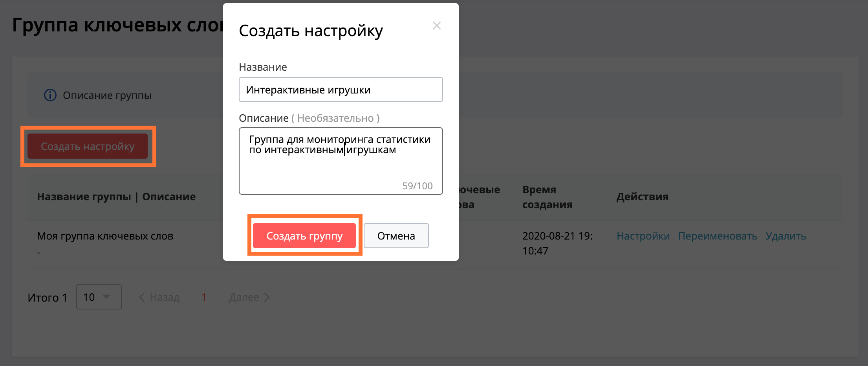The height and width of the screenshot is (366, 868).
Task: Click the Назад pagination button
Action: point(159,297)
